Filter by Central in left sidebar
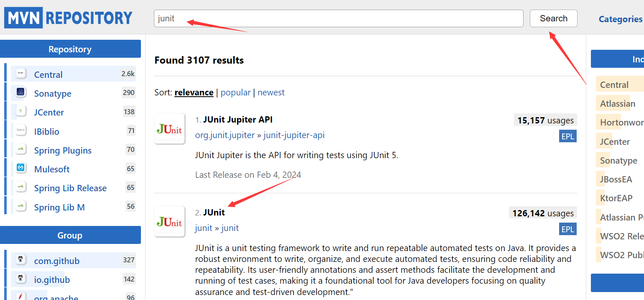The image size is (644, 300). tap(49, 74)
